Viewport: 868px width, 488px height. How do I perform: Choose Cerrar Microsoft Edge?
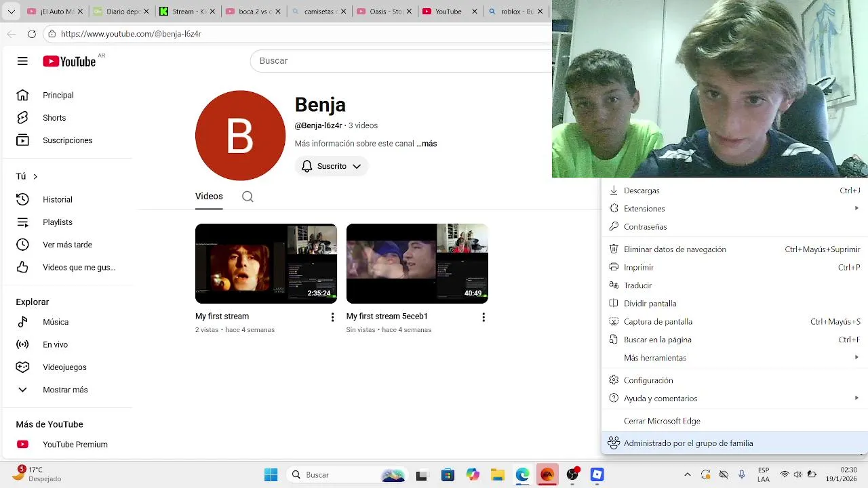(734, 421)
